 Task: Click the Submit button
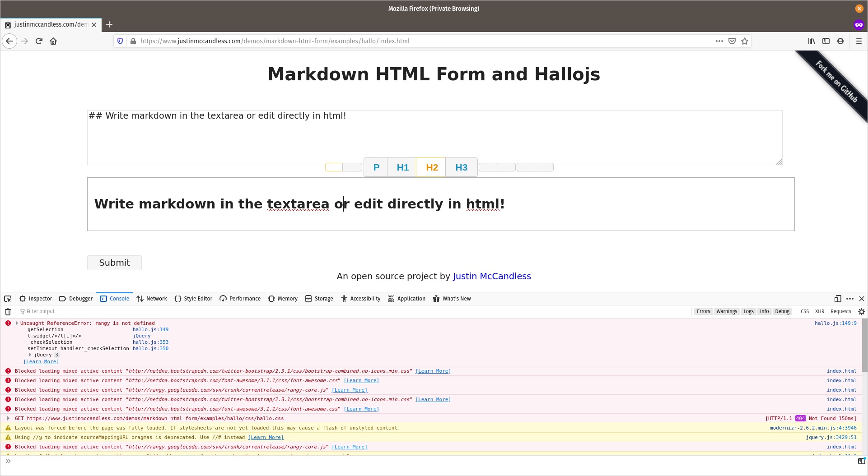pyautogui.click(x=114, y=263)
